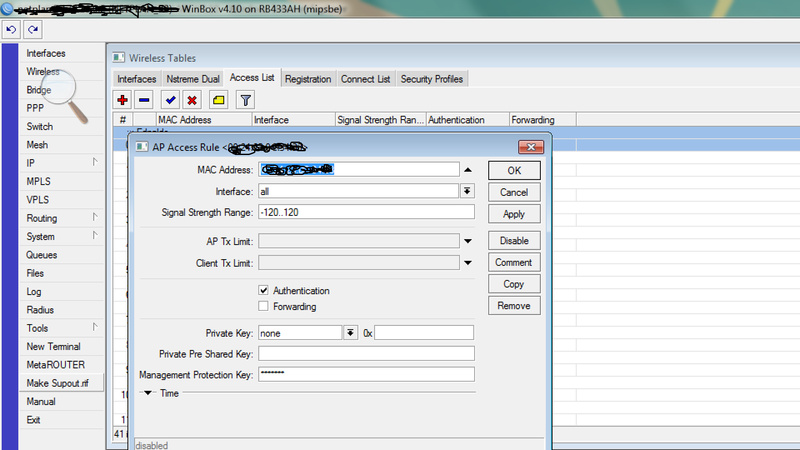Screen dimensions: 800x450
Task: Enable the Forwarding checkbox
Action: point(263,306)
